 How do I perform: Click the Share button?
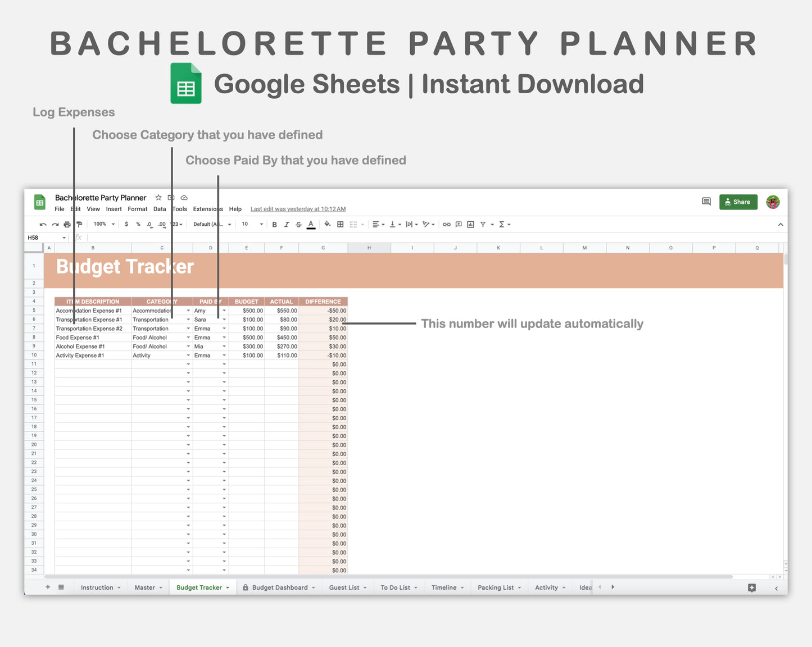click(x=738, y=202)
